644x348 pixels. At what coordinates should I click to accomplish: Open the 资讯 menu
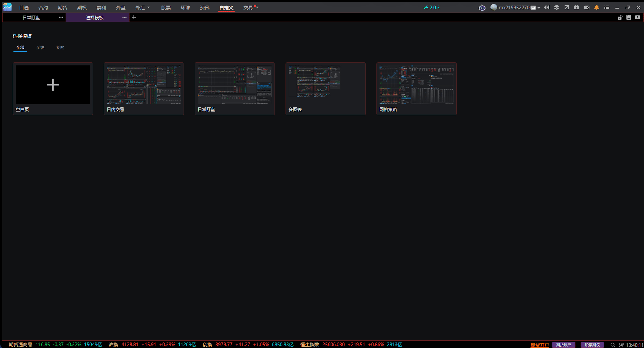204,8
